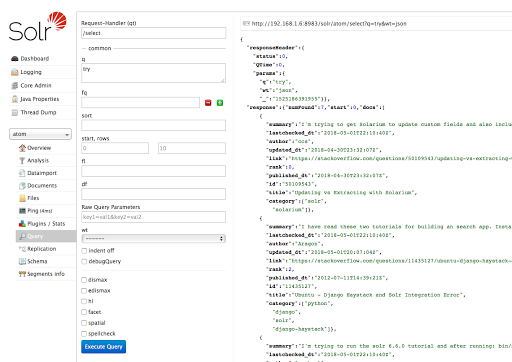Click the Schema icon

22,261
